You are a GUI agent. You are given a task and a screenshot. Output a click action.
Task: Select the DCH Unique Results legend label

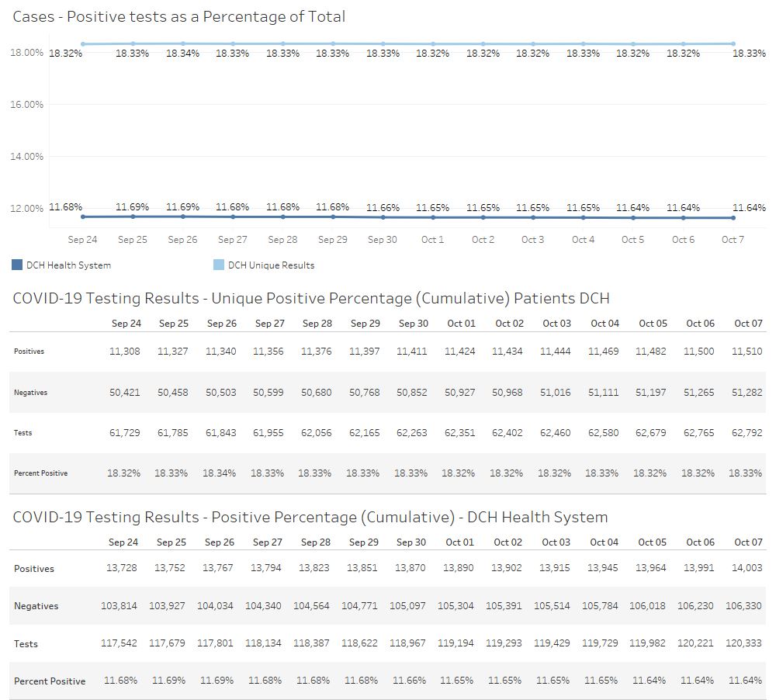[271, 265]
